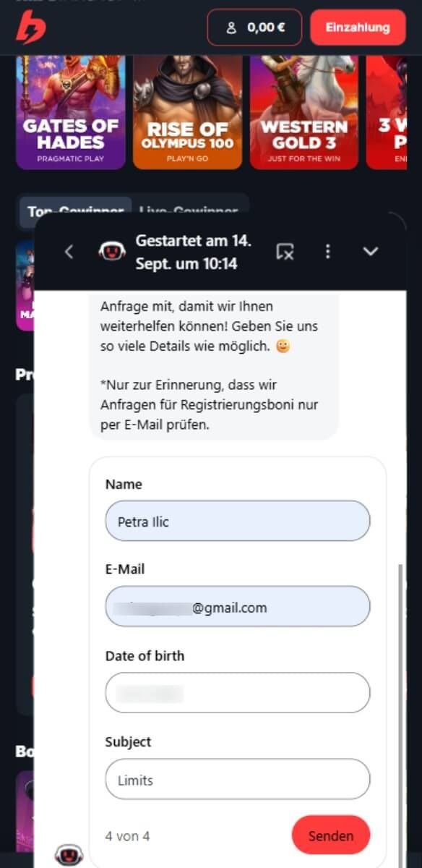Click the user account balance button
Image resolution: width=422 pixels, height=868 pixels.
[x=254, y=27]
